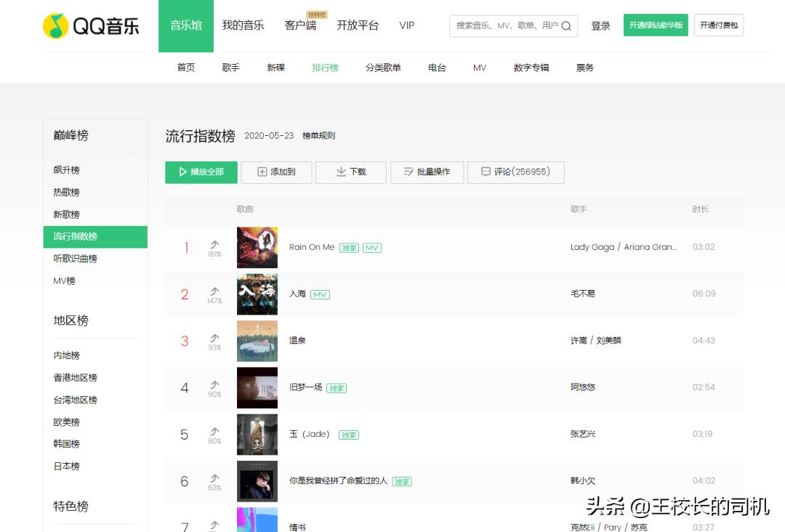
Task: Click the 登录 link
Action: coord(600,25)
